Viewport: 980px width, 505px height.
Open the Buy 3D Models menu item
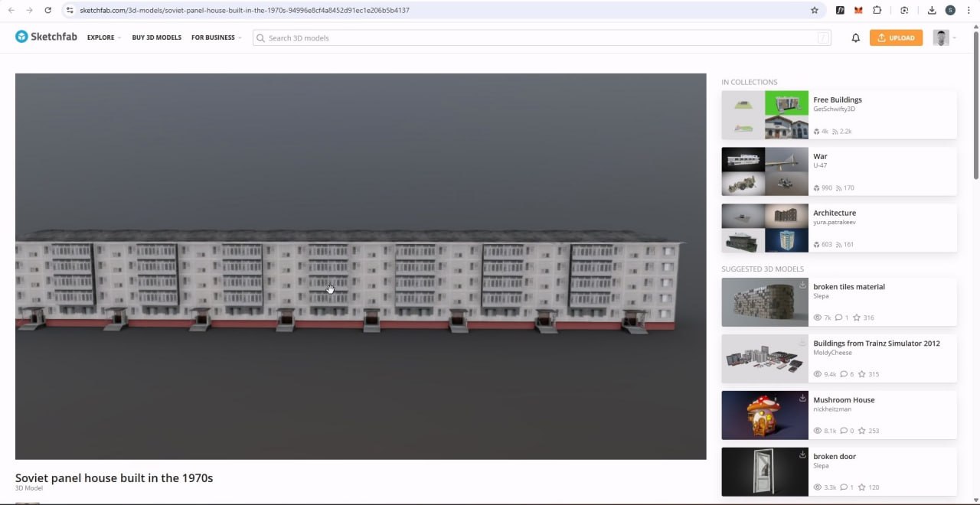pyautogui.click(x=156, y=37)
